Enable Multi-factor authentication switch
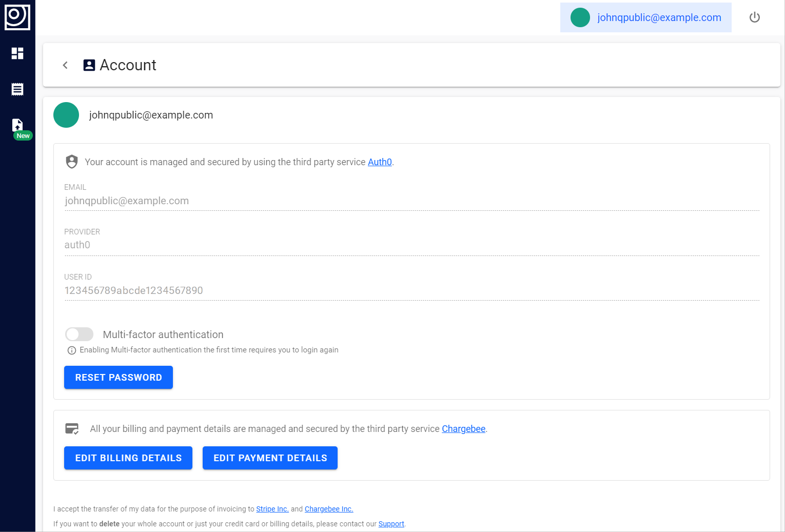The width and height of the screenshot is (785, 532). point(80,334)
